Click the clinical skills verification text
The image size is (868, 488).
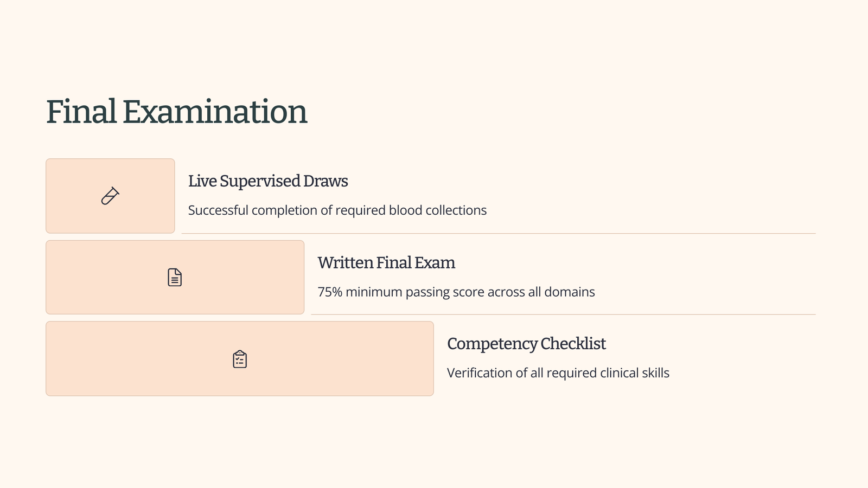(558, 373)
